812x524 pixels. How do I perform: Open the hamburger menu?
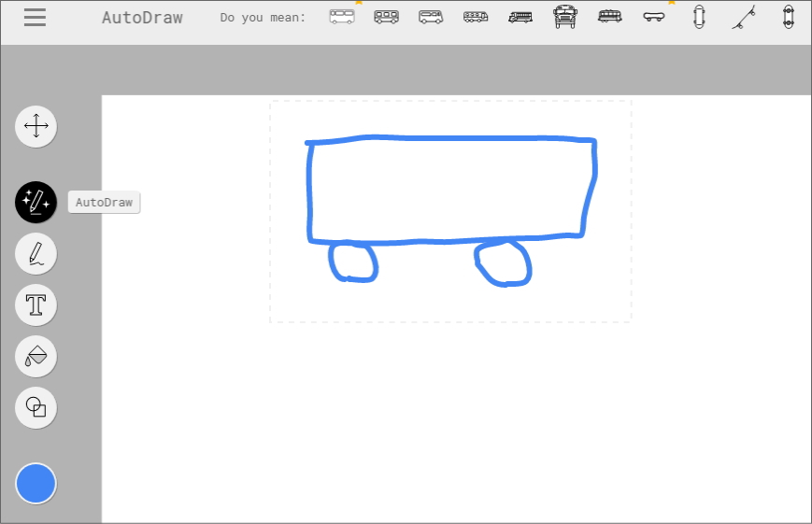tap(35, 18)
